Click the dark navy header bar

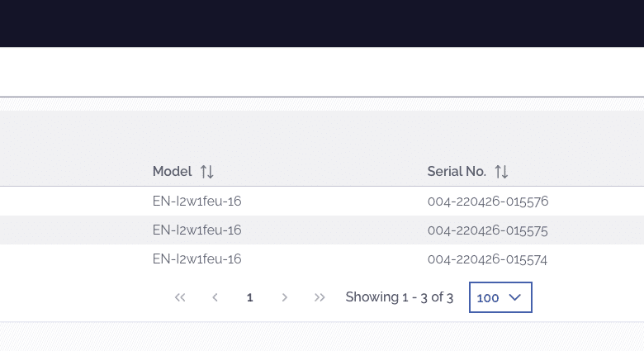coord(322,23)
